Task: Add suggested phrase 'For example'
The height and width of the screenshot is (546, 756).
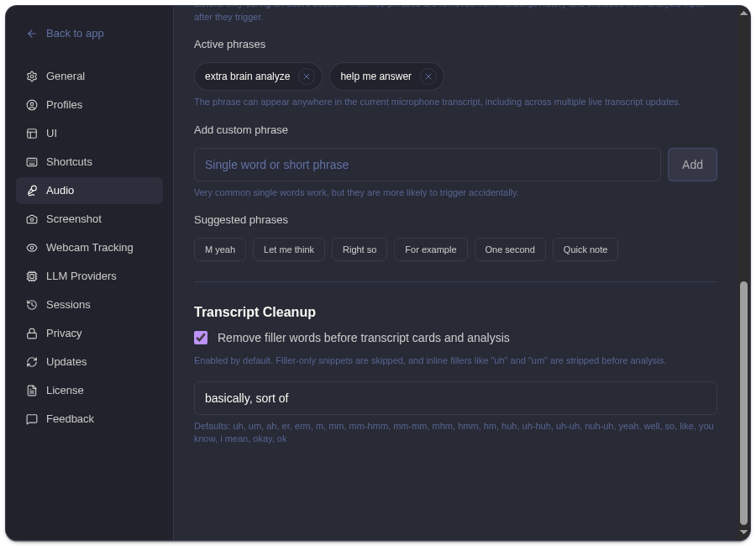Action: point(431,249)
